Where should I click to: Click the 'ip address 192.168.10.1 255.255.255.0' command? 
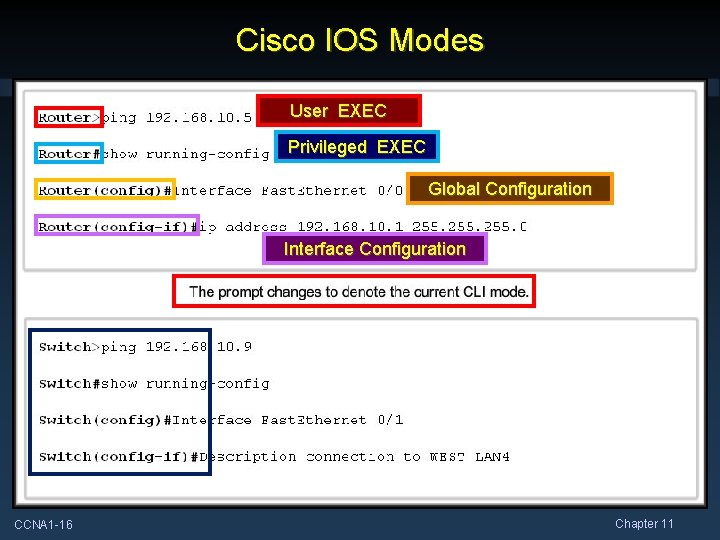point(363,226)
